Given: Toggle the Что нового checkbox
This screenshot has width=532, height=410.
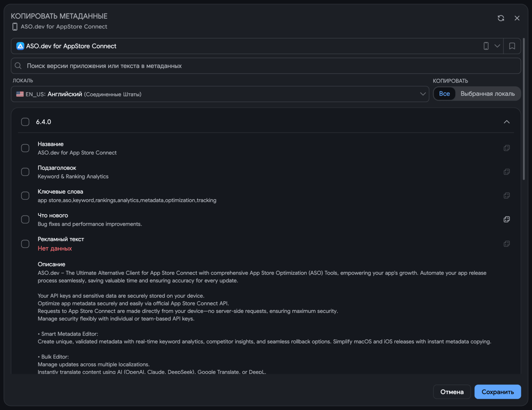Looking at the screenshot, I should pos(25,219).
